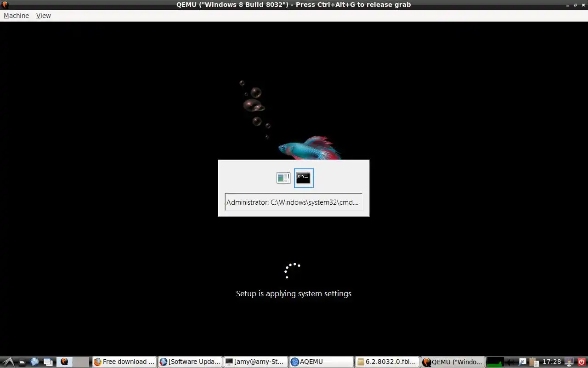This screenshot has width=588, height=368.
Task: Click the Setup is applying system settings text
Action: 294,293
